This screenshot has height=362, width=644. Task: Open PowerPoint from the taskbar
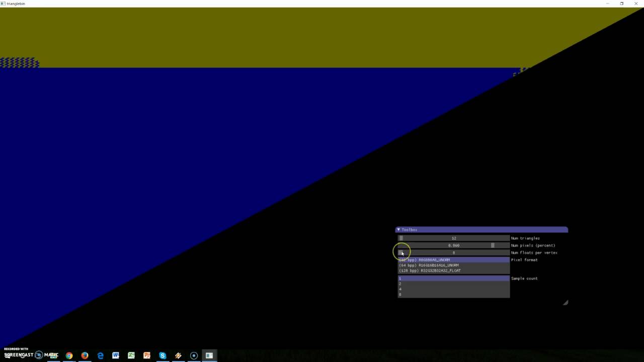[147, 355]
